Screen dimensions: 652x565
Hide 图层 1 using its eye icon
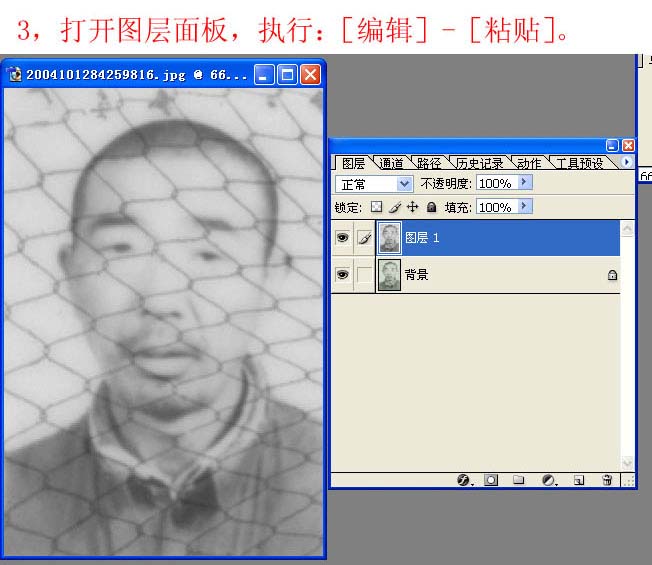pos(342,239)
